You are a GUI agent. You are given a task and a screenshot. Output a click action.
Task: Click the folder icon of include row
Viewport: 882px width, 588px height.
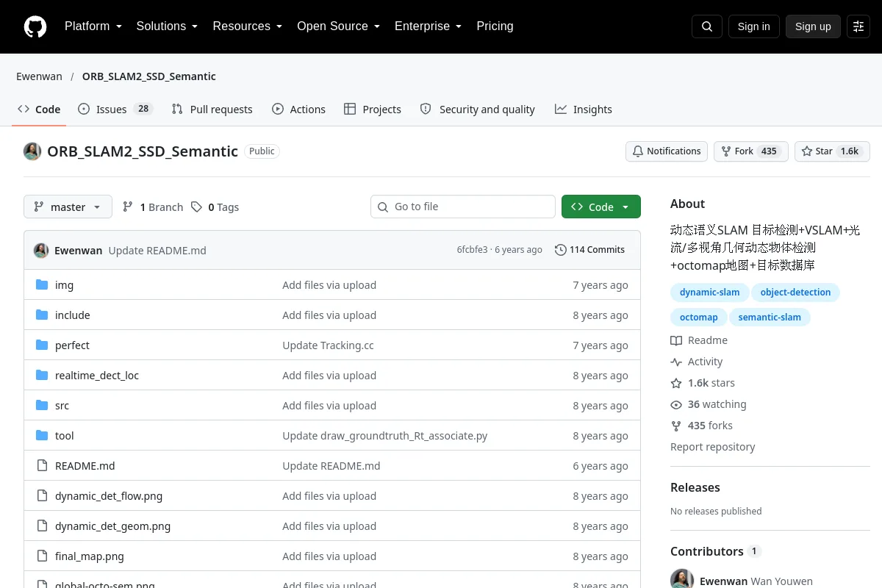[x=42, y=315]
